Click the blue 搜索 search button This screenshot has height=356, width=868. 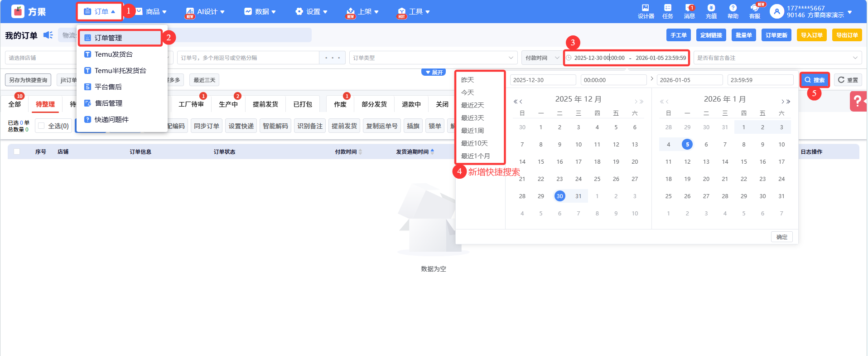(x=815, y=80)
